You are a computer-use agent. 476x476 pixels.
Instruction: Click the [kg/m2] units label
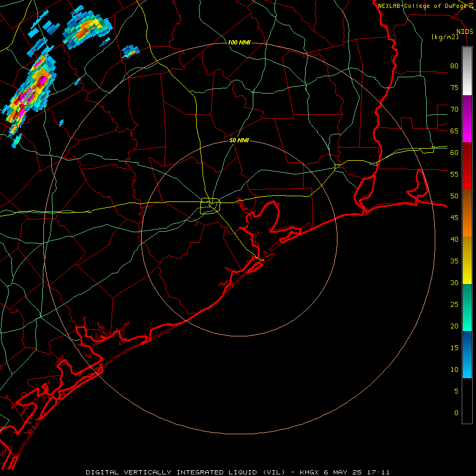tap(445, 37)
